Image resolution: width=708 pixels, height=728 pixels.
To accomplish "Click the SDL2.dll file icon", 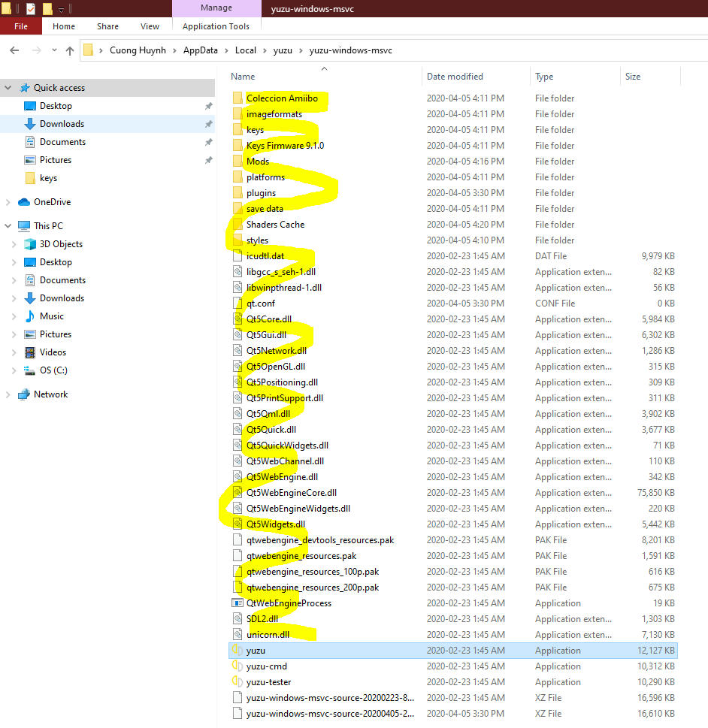I will (238, 619).
